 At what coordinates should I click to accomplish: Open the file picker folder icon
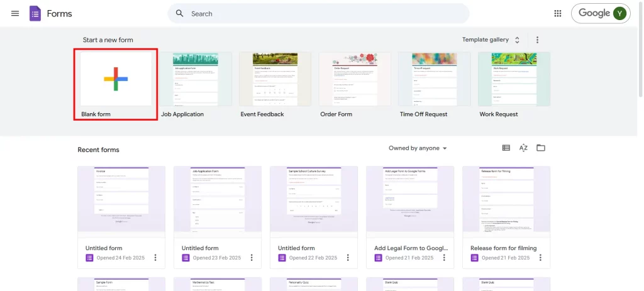541,148
